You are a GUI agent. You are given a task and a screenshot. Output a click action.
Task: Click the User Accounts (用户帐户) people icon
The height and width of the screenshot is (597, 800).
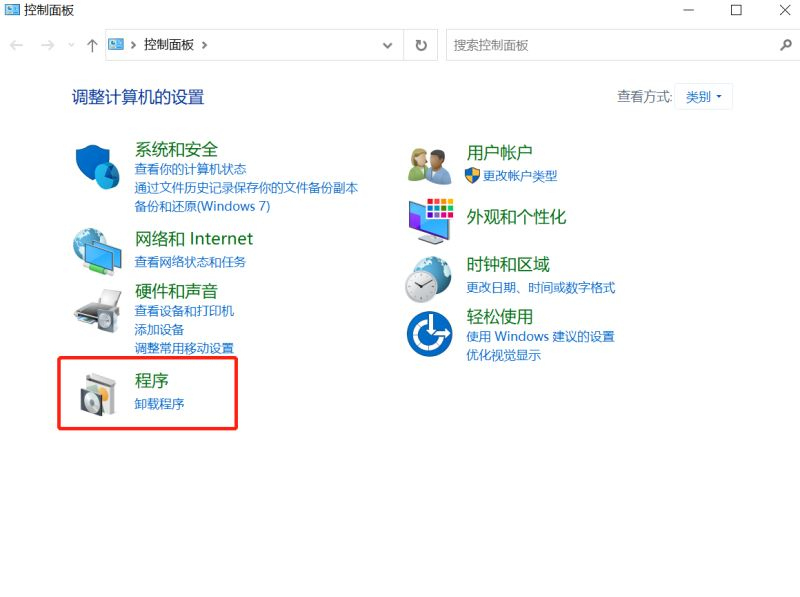coord(430,164)
